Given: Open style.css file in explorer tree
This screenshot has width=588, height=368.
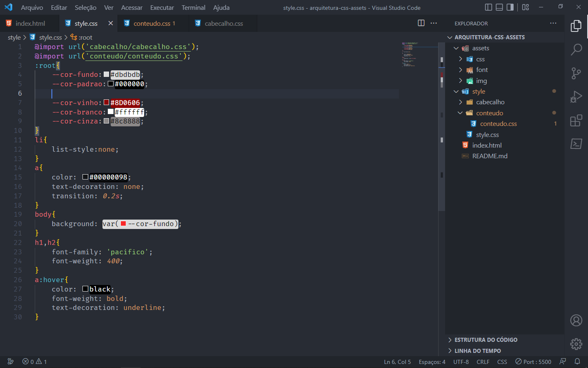Looking at the screenshot, I should (487, 135).
